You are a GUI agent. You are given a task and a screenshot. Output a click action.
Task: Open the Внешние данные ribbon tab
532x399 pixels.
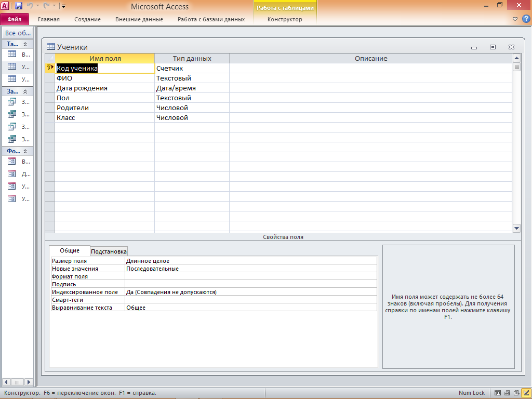click(x=139, y=19)
